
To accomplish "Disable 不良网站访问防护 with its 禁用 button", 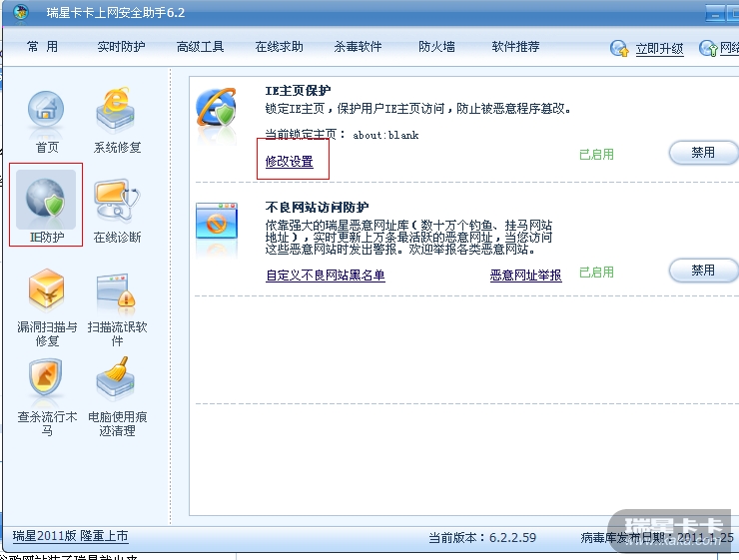I will 703,271.
